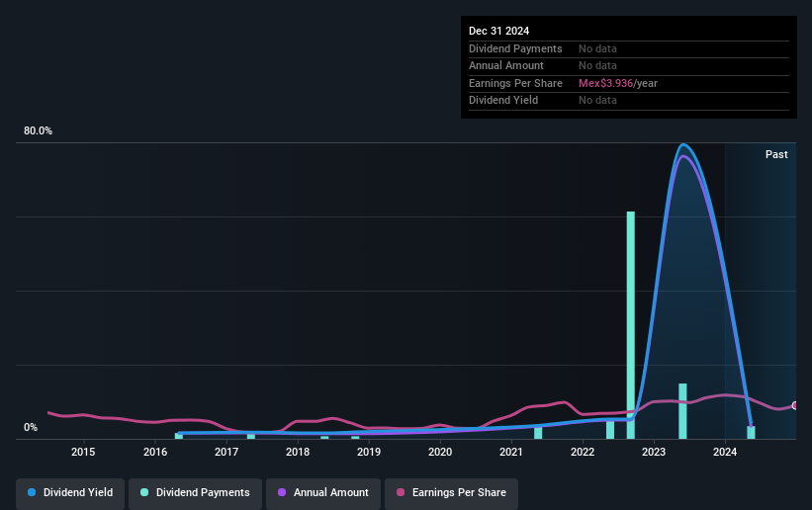Click the Dividend Payments tooltip row label
The width and height of the screenshot is (812, 510).
515,48
